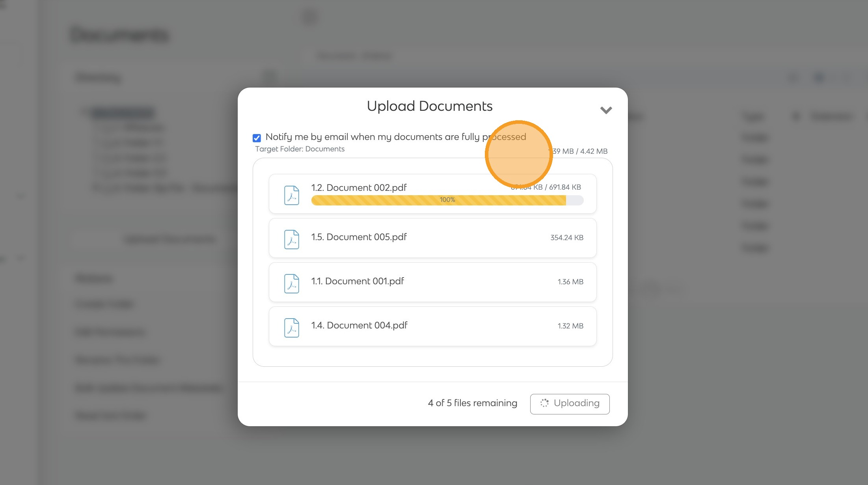Select the 1.4. Document 004.pdf file name
This screenshot has height=485, width=868.
pos(359,325)
